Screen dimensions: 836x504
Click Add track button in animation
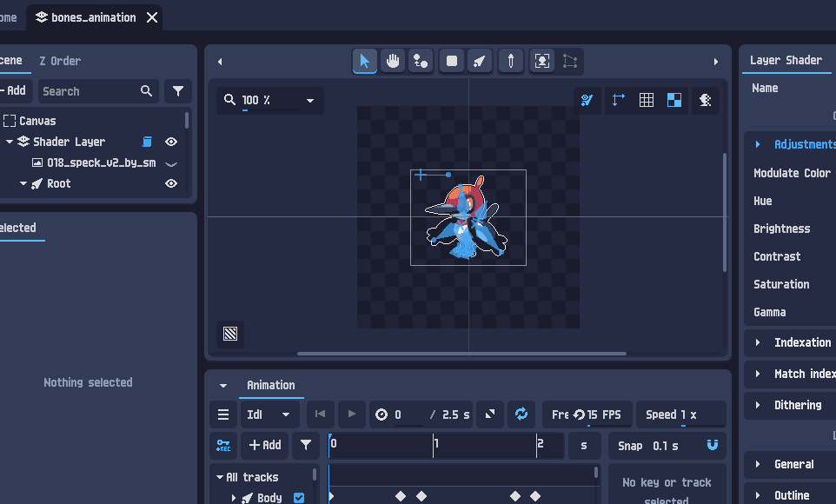[x=265, y=445]
